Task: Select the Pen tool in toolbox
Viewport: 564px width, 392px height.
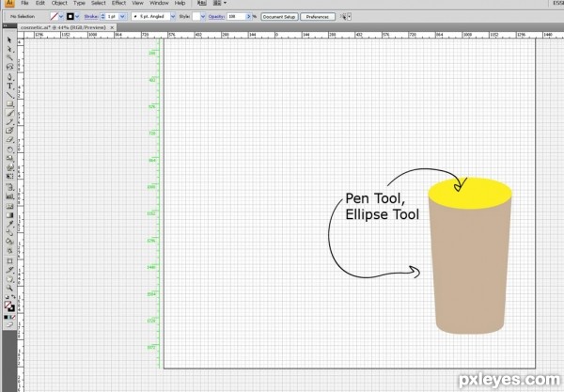Action: pyautogui.click(x=9, y=76)
